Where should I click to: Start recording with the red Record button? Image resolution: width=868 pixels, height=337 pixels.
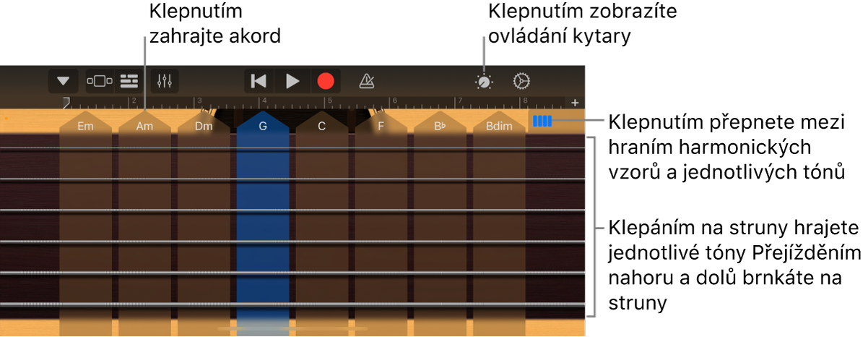[326, 81]
